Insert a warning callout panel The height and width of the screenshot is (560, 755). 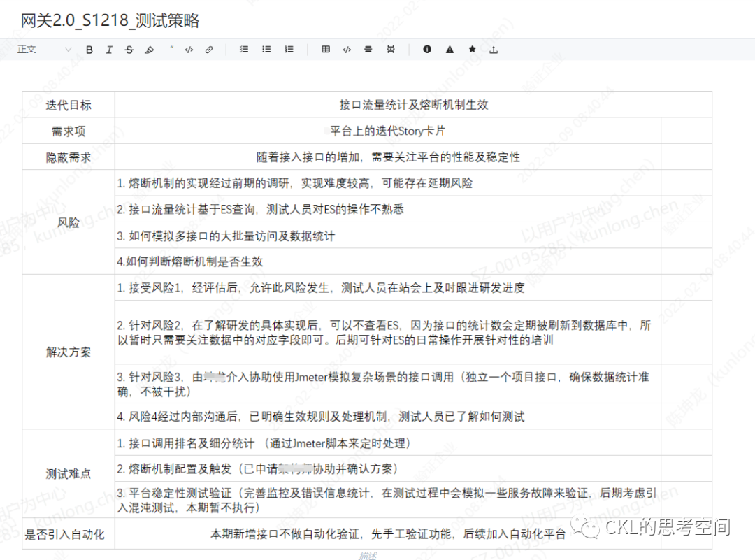tap(450, 49)
